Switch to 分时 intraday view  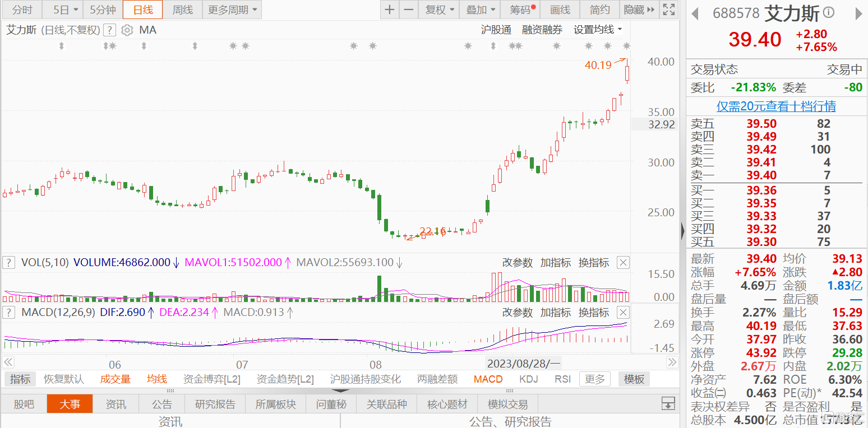22,10
